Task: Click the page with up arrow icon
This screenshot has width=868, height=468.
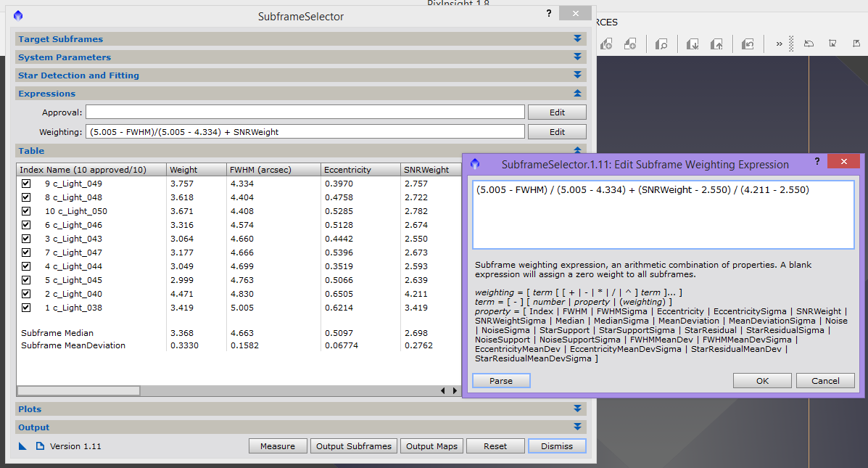Action: (x=716, y=44)
